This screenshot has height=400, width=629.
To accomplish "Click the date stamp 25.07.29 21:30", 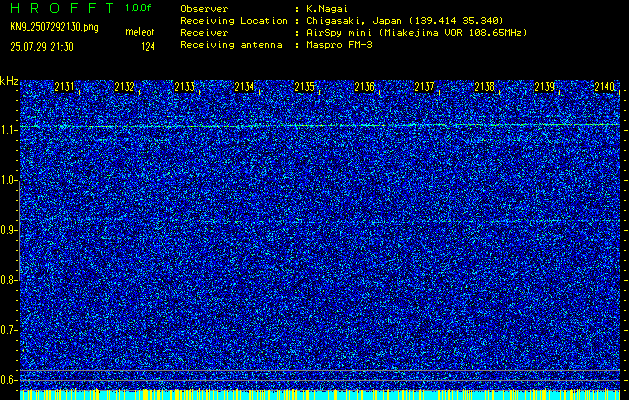I will point(42,47).
